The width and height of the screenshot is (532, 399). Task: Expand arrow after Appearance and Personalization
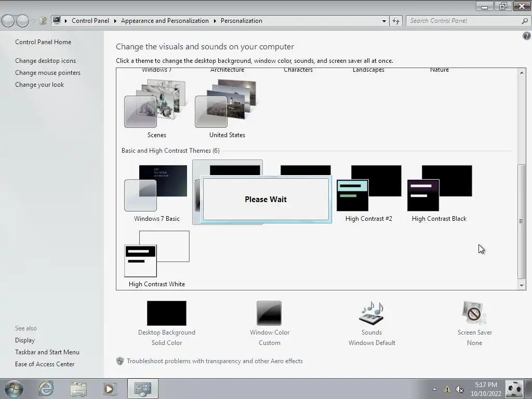point(215,21)
